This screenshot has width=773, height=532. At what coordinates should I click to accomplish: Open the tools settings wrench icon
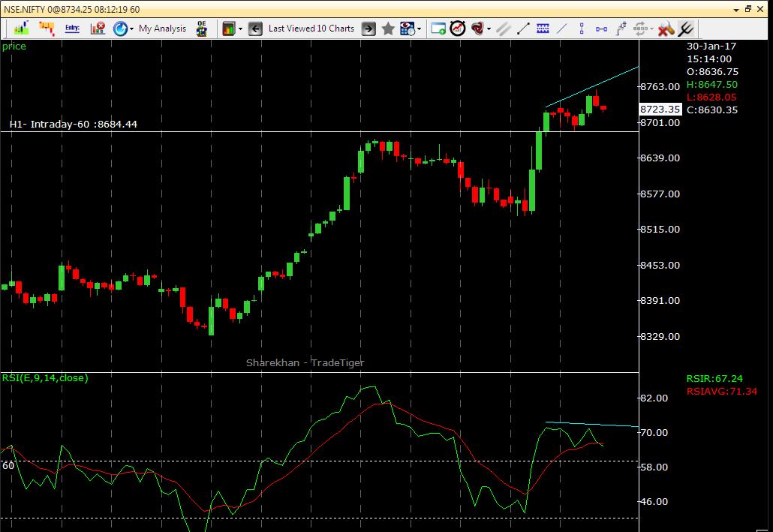[x=665, y=29]
